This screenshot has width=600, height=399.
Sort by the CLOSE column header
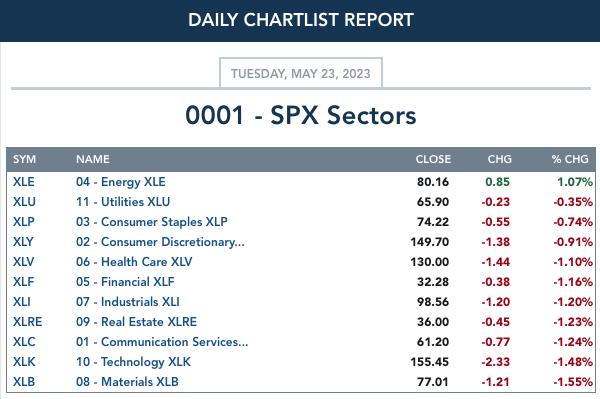(433, 159)
